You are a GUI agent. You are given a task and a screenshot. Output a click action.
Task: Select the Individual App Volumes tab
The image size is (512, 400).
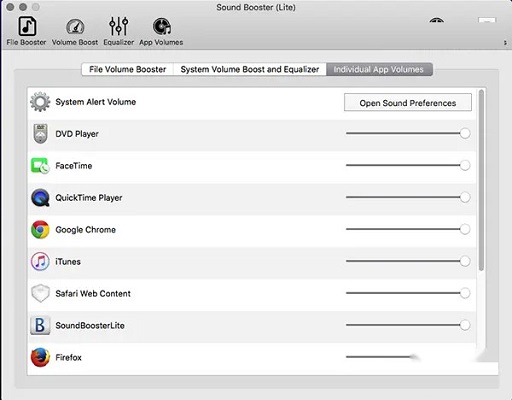coord(379,69)
